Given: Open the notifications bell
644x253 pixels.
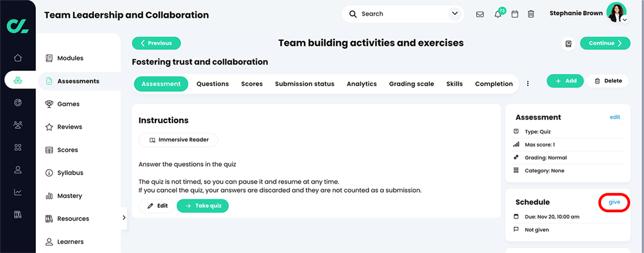Looking at the screenshot, I should pyautogui.click(x=498, y=14).
